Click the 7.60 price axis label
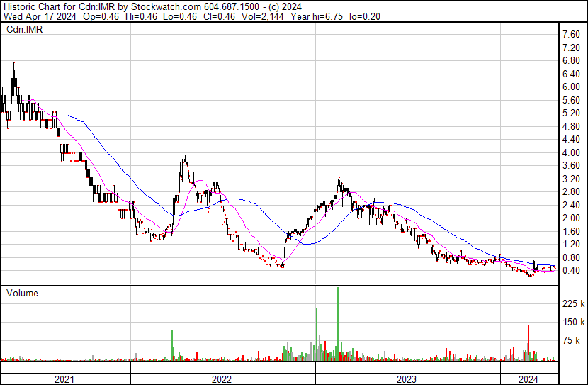 pyautogui.click(x=571, y=35)
